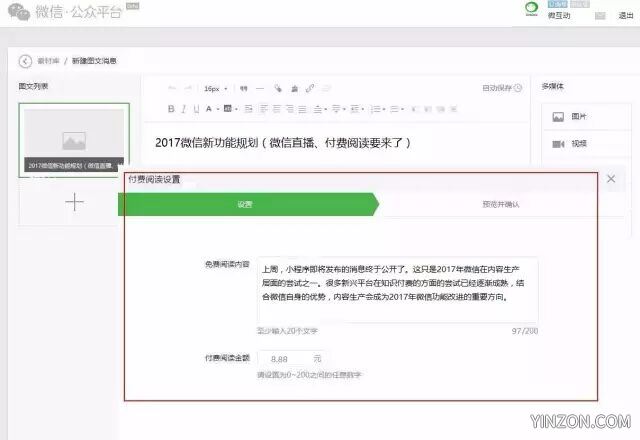Apply the text background color button
640x440 pixels.
(x=228, y=109)
